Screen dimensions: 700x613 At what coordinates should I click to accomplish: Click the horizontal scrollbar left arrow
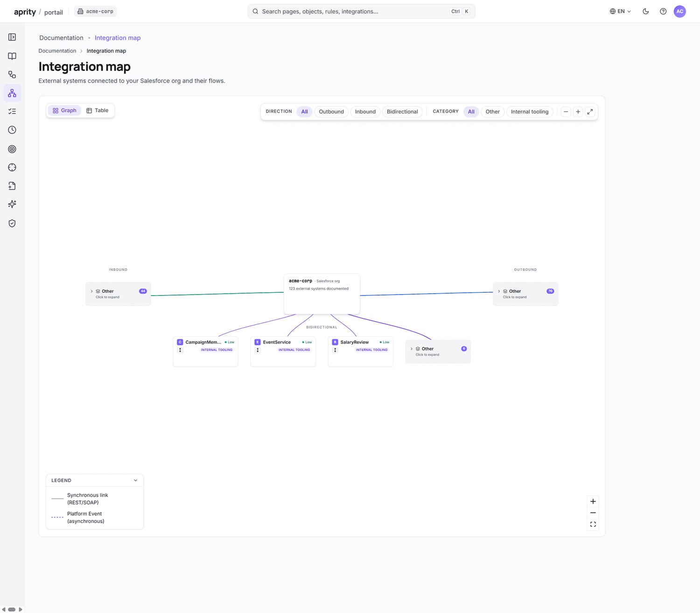4,609
